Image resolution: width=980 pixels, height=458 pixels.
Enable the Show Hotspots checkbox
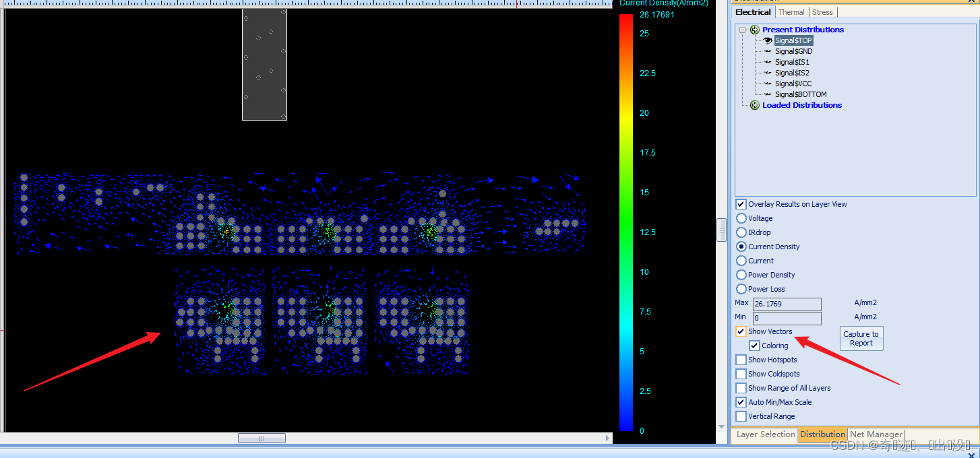click(741, 360)
